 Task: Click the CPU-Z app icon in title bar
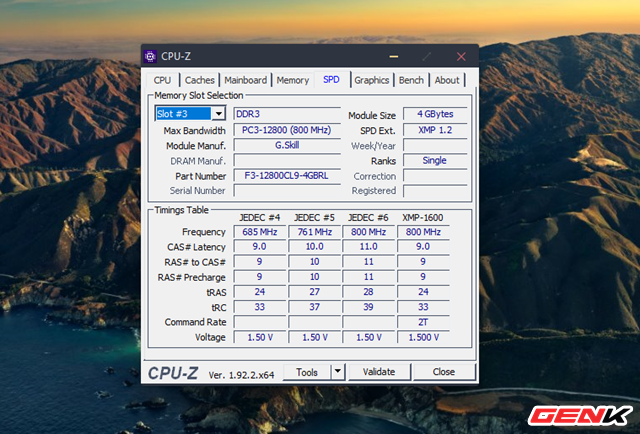tap(150, 57)
